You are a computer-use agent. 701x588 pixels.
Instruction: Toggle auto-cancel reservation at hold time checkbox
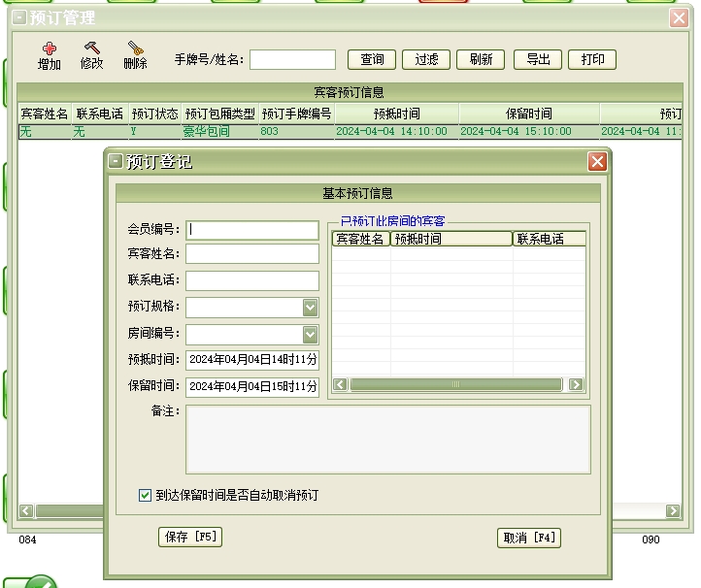coord(145,496)
